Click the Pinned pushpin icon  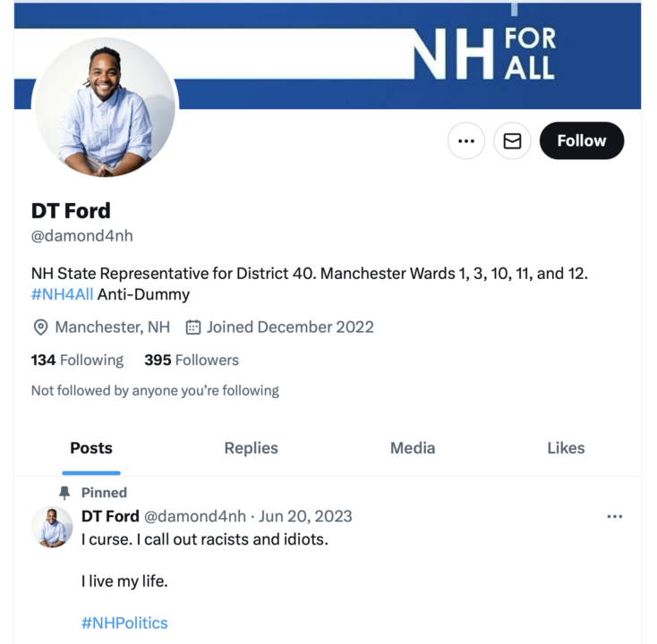coord(64,492)
